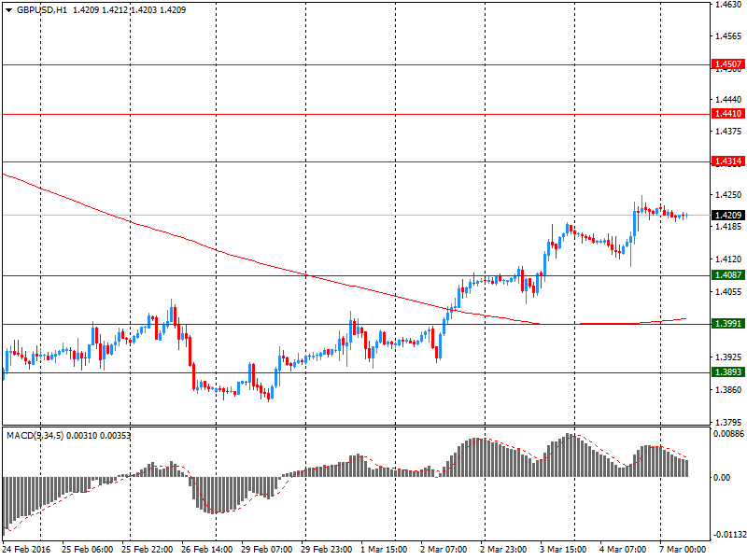Screen dimensions: 747x560
Task: Click the 24 Feb 2016 date label
Action: click(x=26, y=550)
